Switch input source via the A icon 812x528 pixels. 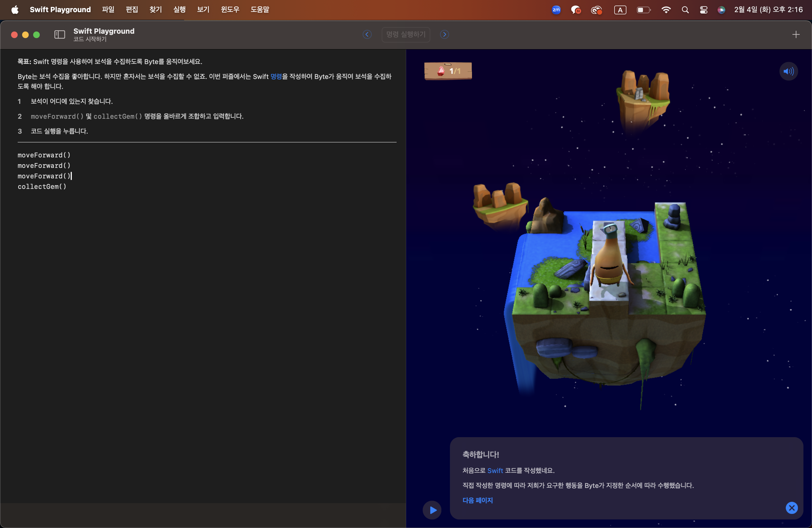(620, 10)
